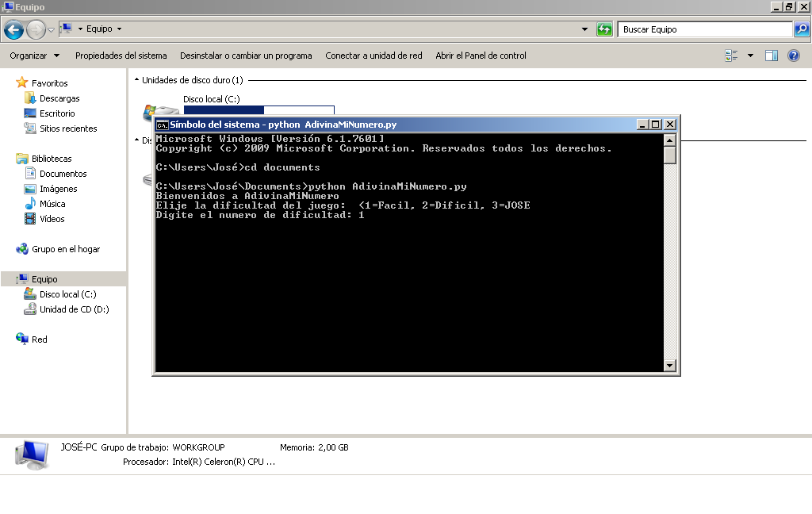This screenshot has height=514, width=812.
Task: Click the blue Help icon
Action: [x=793, y=56]
